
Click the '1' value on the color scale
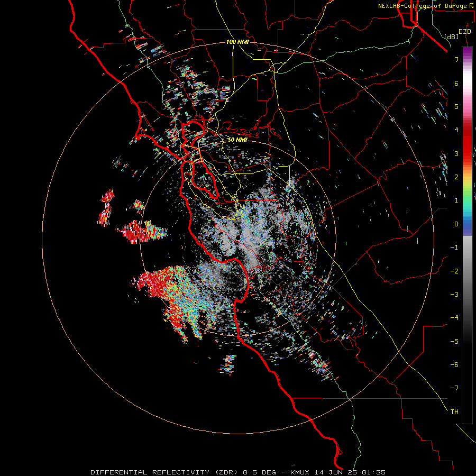pos(456,200)
